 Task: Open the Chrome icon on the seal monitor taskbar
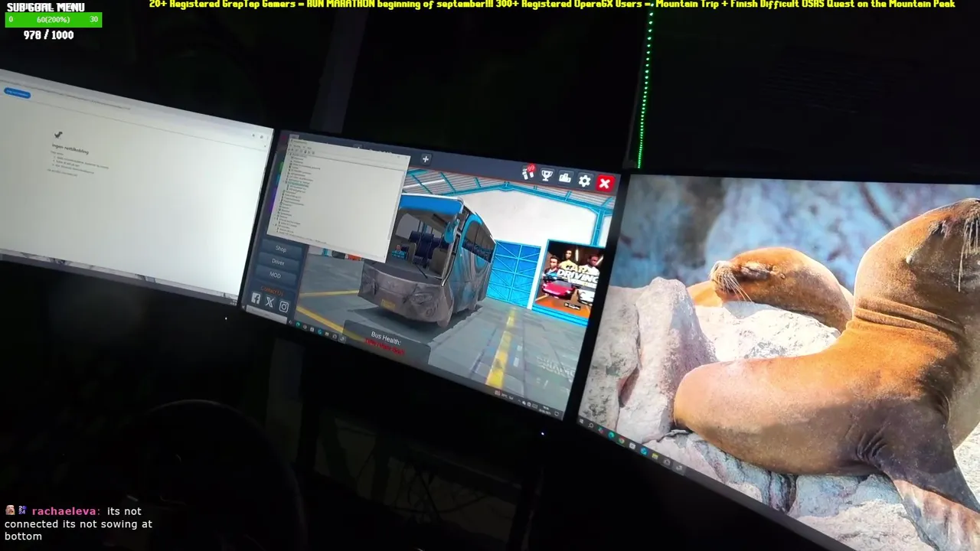622,440
